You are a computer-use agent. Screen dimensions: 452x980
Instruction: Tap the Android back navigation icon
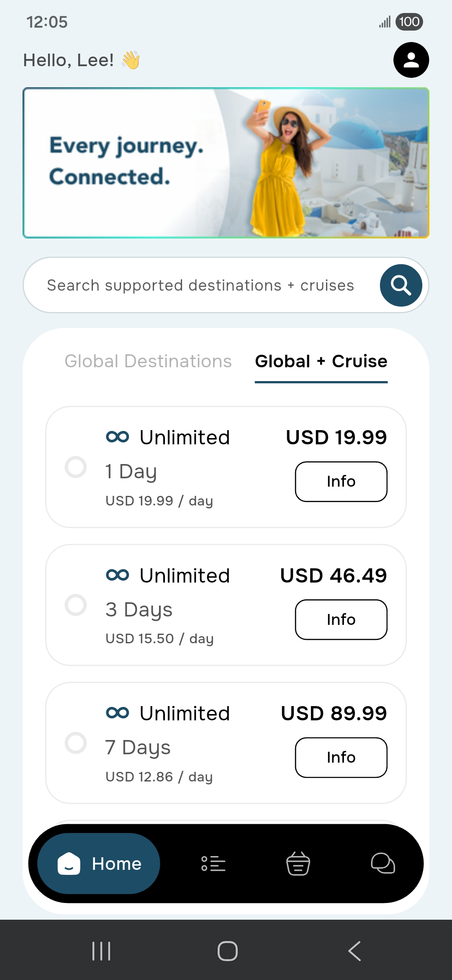pyautogui.click(x=354, y=951)
